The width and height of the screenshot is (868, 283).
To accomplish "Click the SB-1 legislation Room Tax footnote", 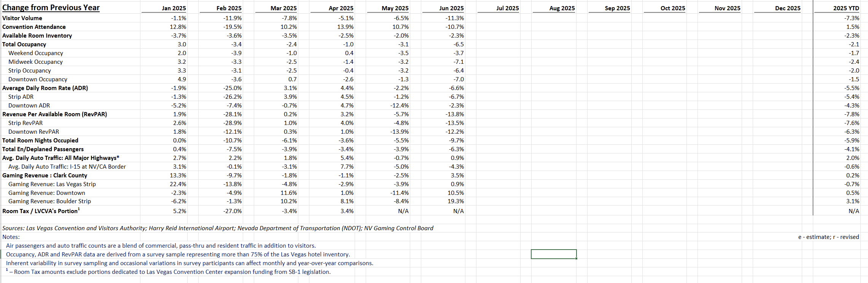I will (x=168, y=272).
